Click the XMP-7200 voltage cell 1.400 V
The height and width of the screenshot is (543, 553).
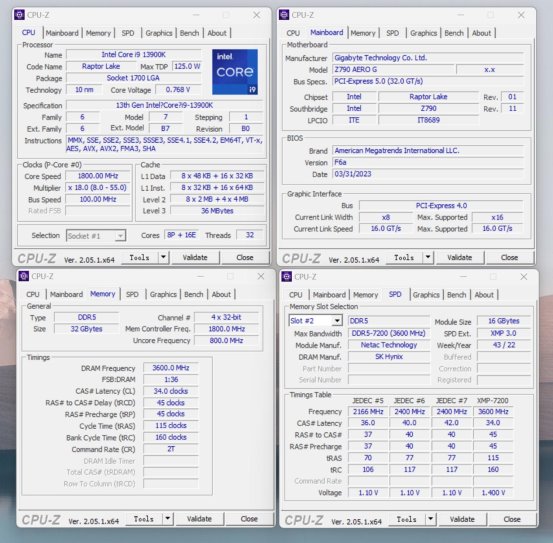[493, 493]
